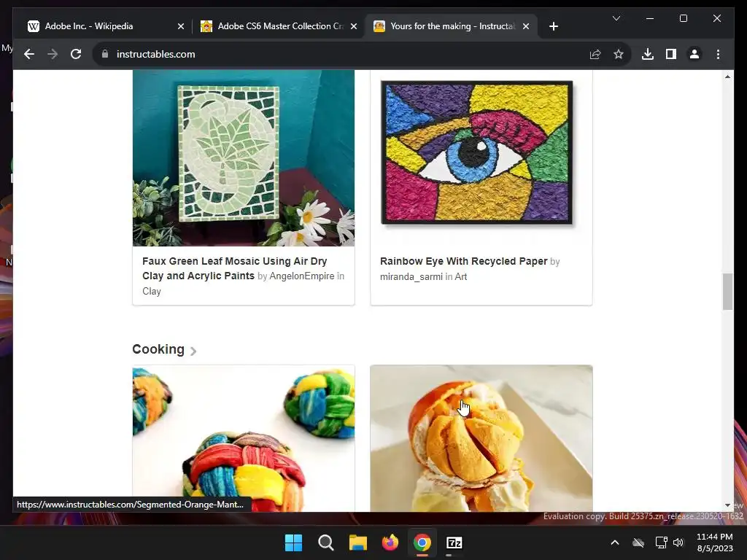Image resolution: width=747 pixels, height=560 pixels.
Task: Click the scrollbar down arrow
Action: (727, 505)
